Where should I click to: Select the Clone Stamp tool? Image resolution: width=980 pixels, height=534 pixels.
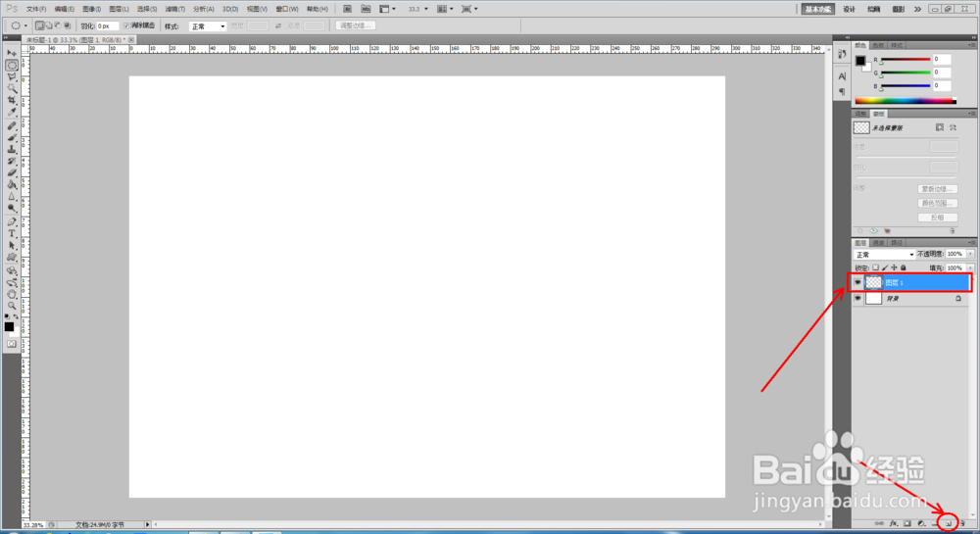point(11,149)
